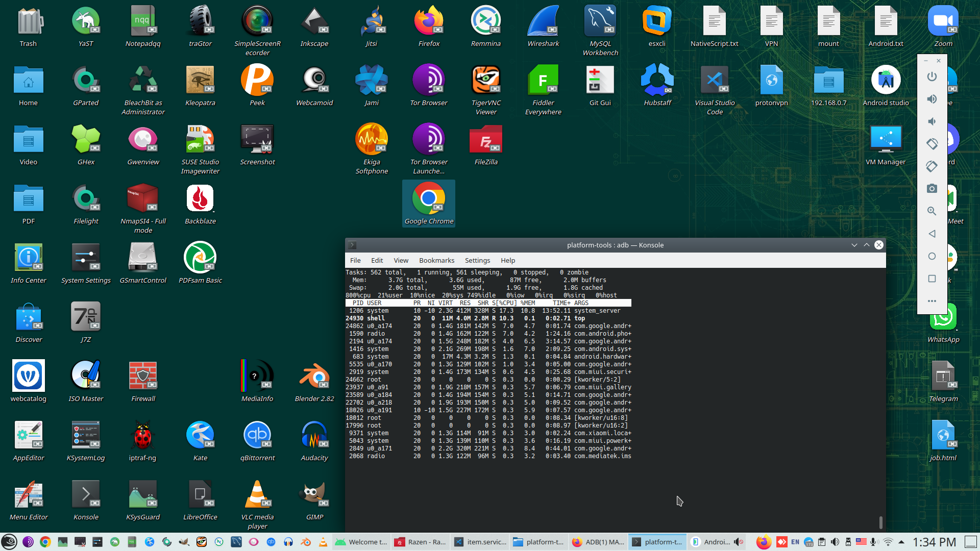Viewport: 980px width, 551px height.
Task: Click the 1:34 PM clock
Action: click(934, 542)
